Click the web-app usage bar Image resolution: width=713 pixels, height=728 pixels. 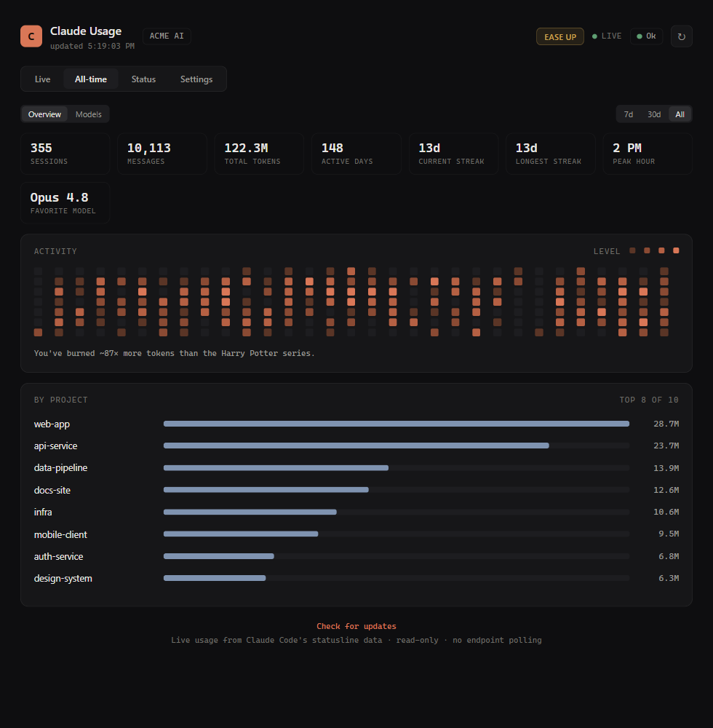397,424
